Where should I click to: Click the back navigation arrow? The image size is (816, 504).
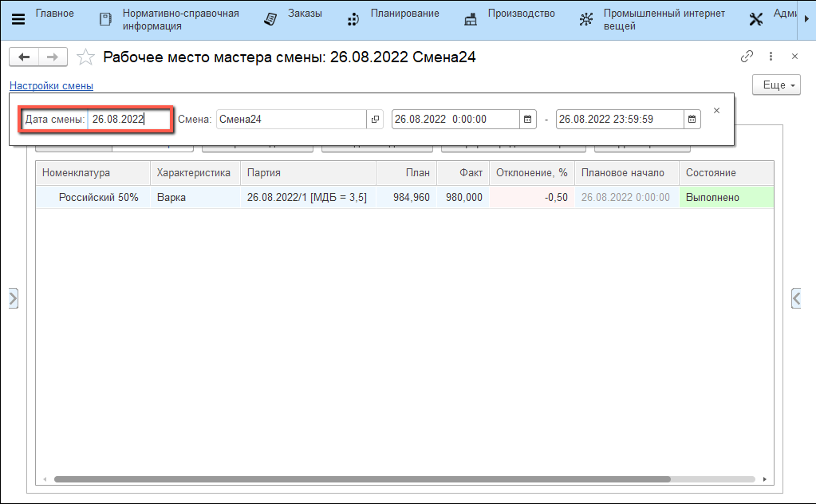pos(24,57)
